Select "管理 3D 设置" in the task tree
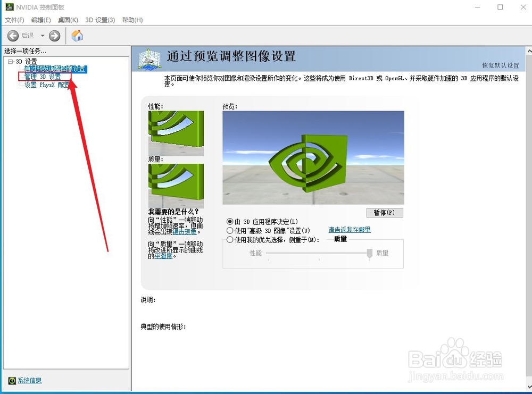The height and width of the screenshot is (394, 532). (x=43, y=76)
